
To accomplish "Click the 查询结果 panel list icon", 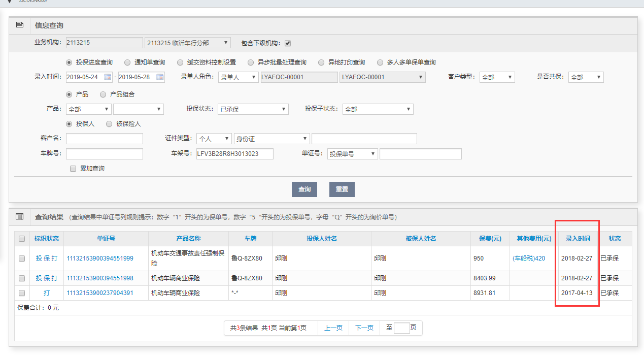I will 20,216.
